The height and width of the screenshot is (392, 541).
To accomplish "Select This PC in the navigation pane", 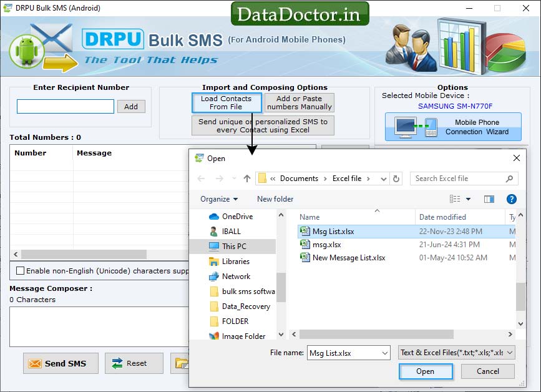I will pos(233,247).
